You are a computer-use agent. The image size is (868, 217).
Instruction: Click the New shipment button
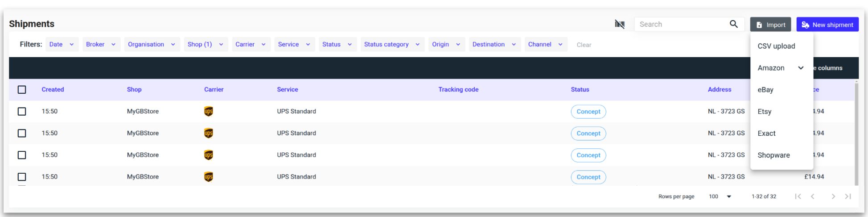click(827, 25)
